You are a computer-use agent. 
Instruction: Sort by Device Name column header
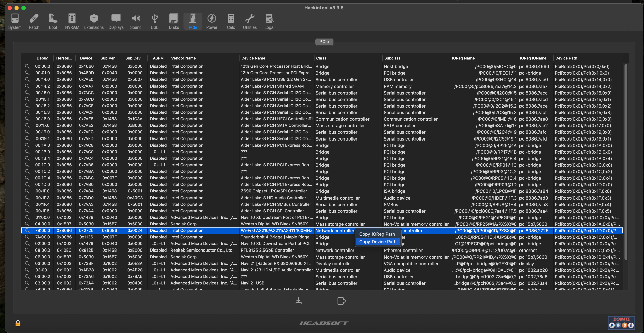253,58
